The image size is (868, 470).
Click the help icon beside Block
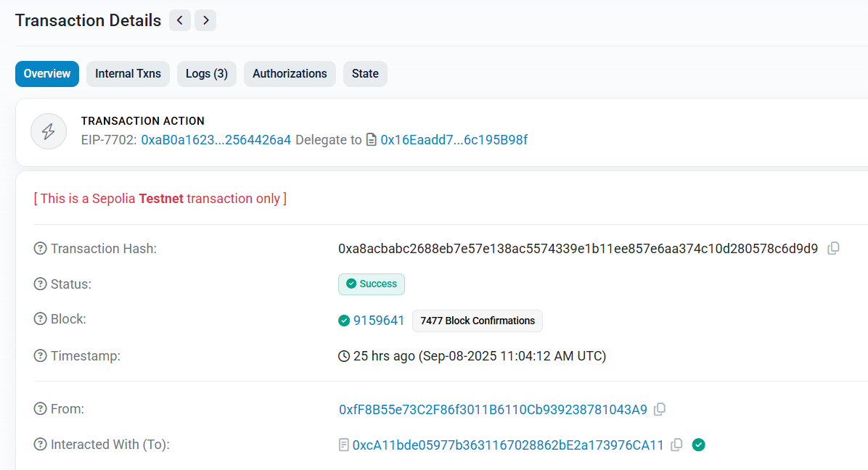pos(41,319)
